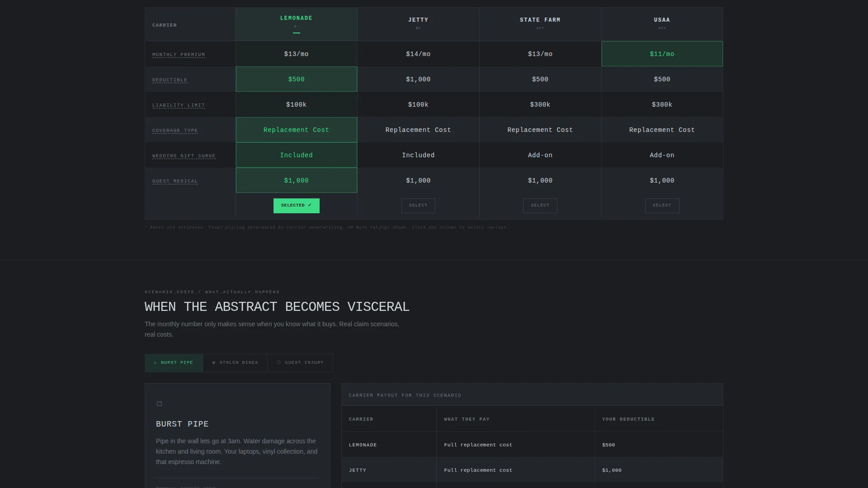Select the USAA carrier
The height and width of the screenshot is (488, 868).
pyautogui.click(x=662, y=206)
